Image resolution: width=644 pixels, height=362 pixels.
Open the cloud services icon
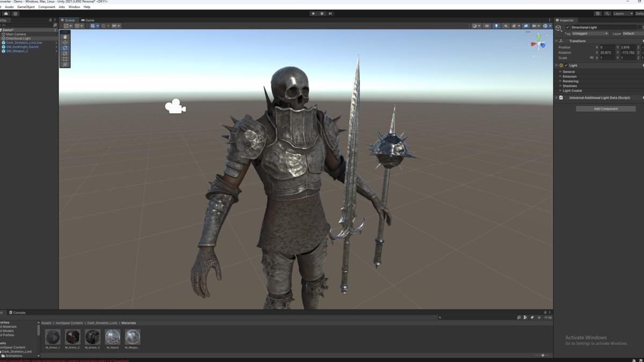point(6,13)
